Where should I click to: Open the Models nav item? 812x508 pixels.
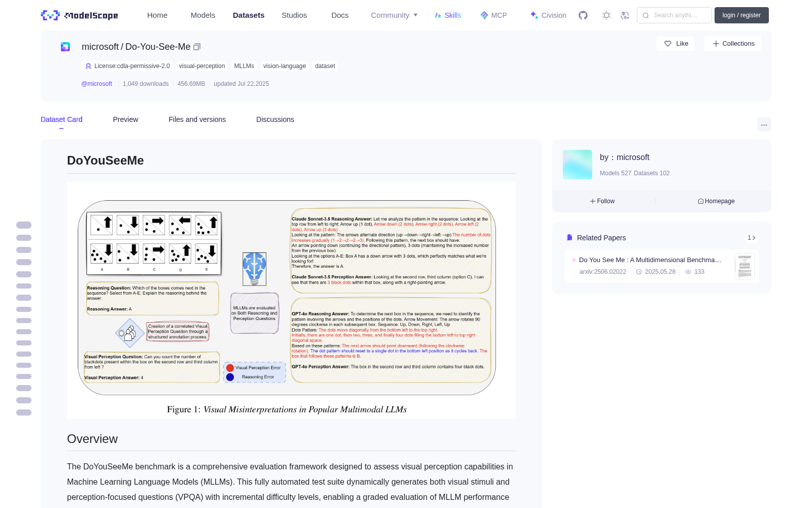pyautogui.click(x=203, y=15)
